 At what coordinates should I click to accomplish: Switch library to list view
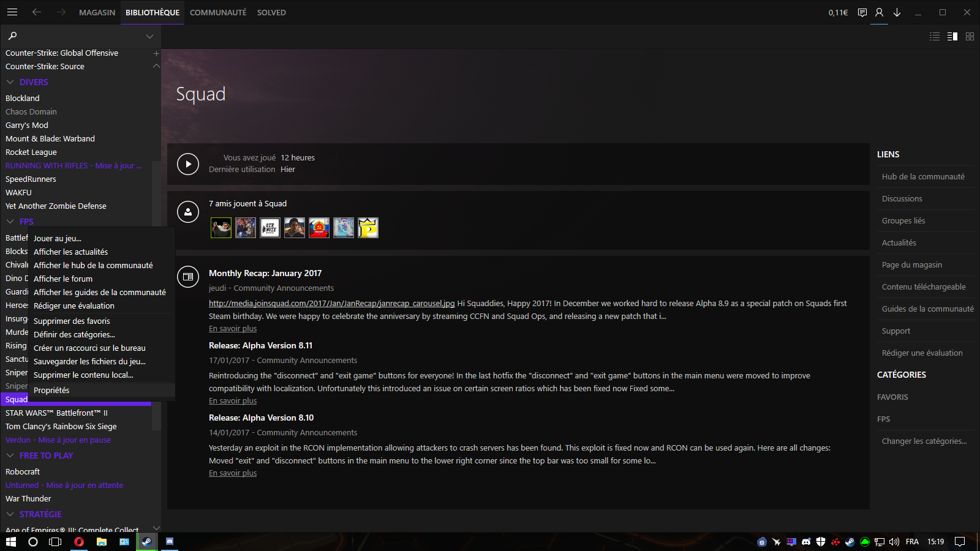click(x=935, y=37)
